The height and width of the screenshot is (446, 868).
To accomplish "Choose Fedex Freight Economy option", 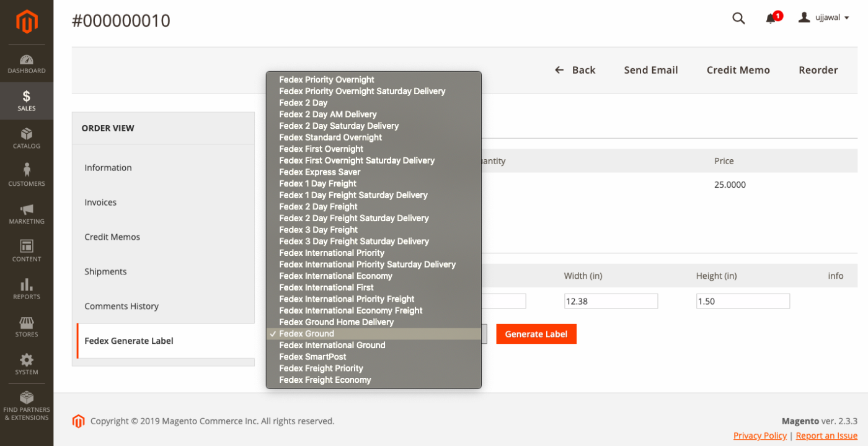I will click(x=374, y=380).
